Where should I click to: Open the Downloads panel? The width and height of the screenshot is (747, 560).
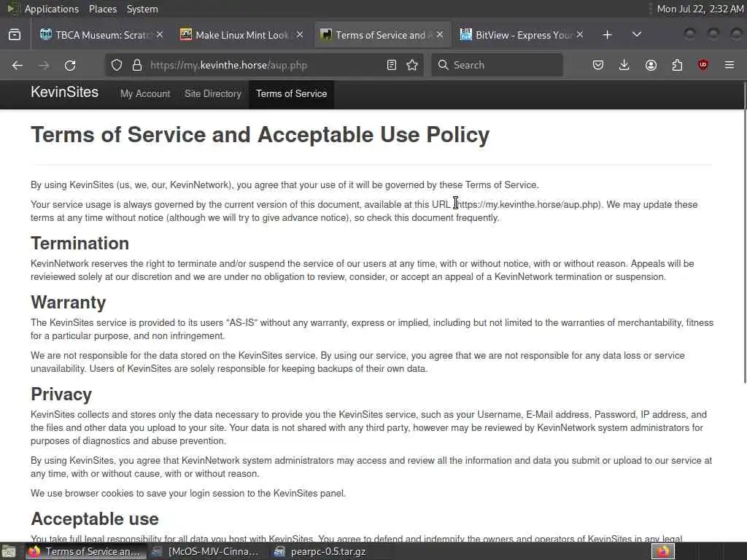coord(624,65)
